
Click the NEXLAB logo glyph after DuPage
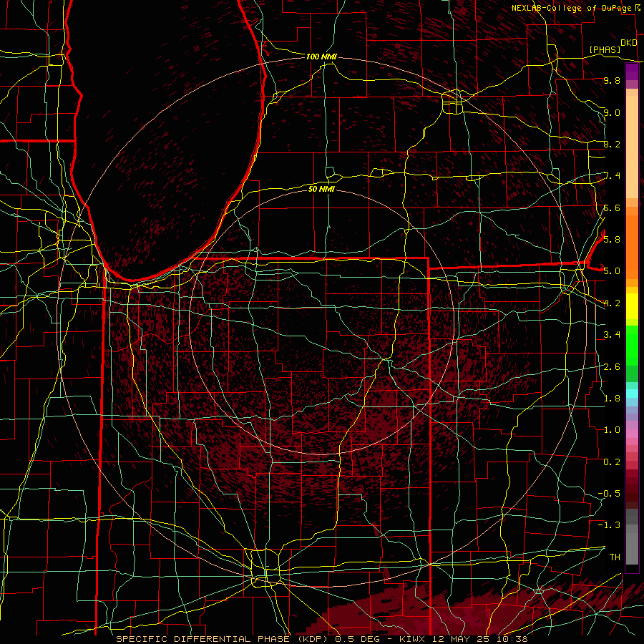click(x=638, y=8)
